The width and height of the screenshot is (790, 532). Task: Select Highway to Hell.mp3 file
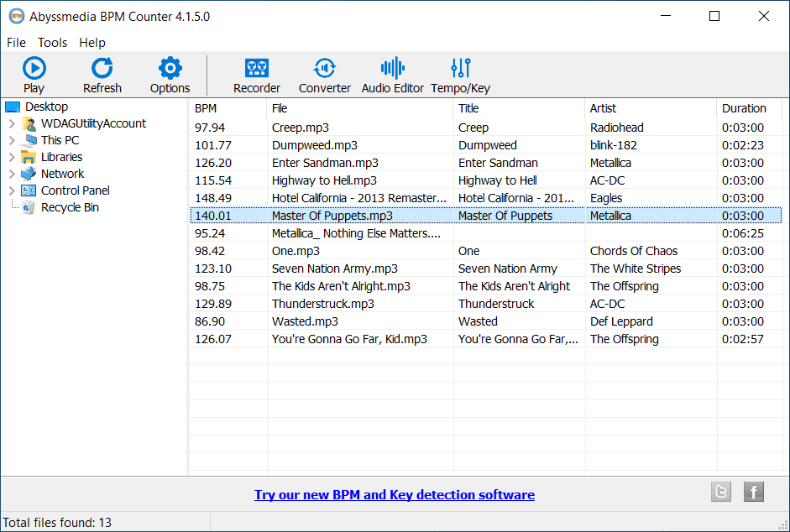[x=486, y=180]
